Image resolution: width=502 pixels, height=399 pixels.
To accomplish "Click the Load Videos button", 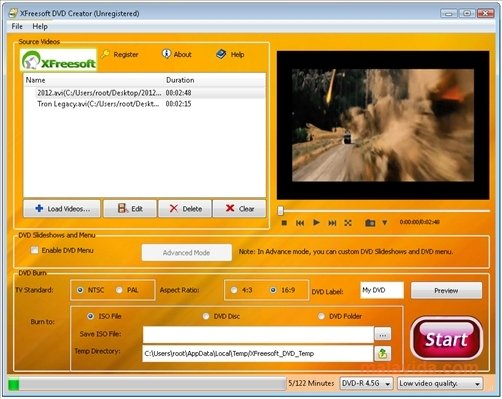I will click(62, 209).
